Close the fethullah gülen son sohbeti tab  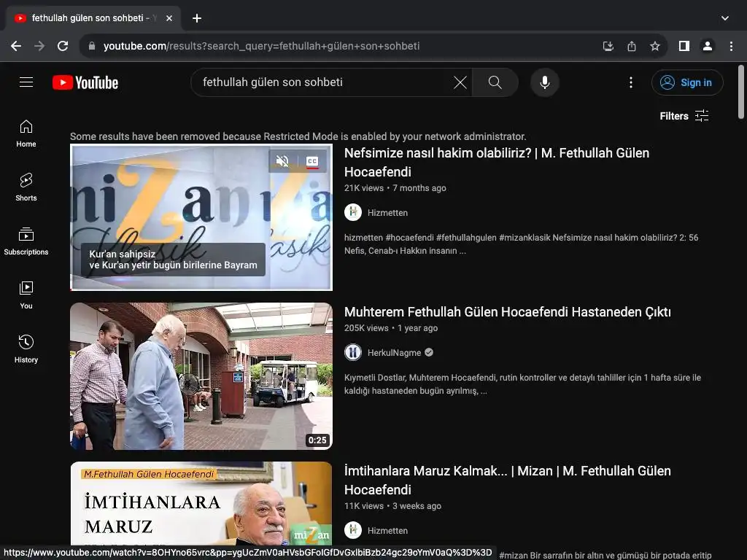(169, 18)
